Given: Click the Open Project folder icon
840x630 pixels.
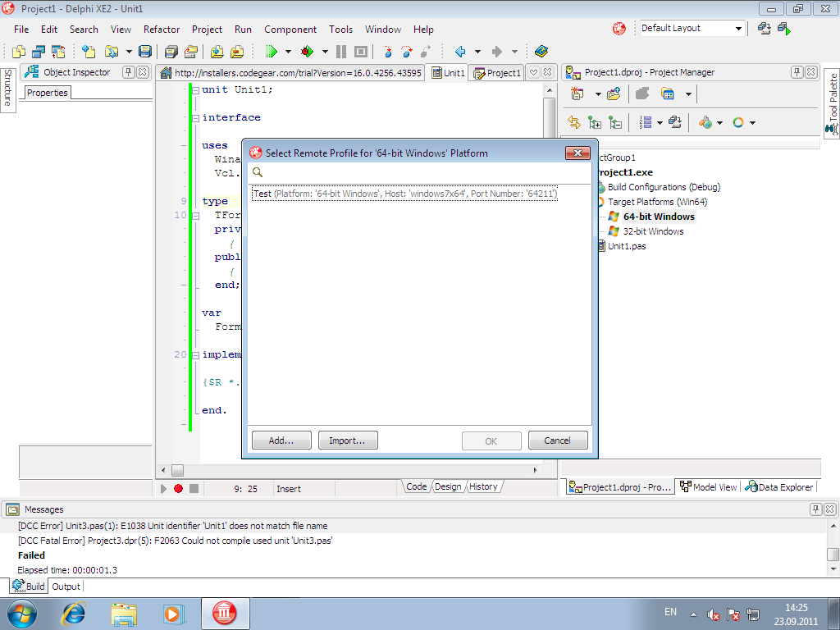Looking at the screenshot, I should (111, 52).
